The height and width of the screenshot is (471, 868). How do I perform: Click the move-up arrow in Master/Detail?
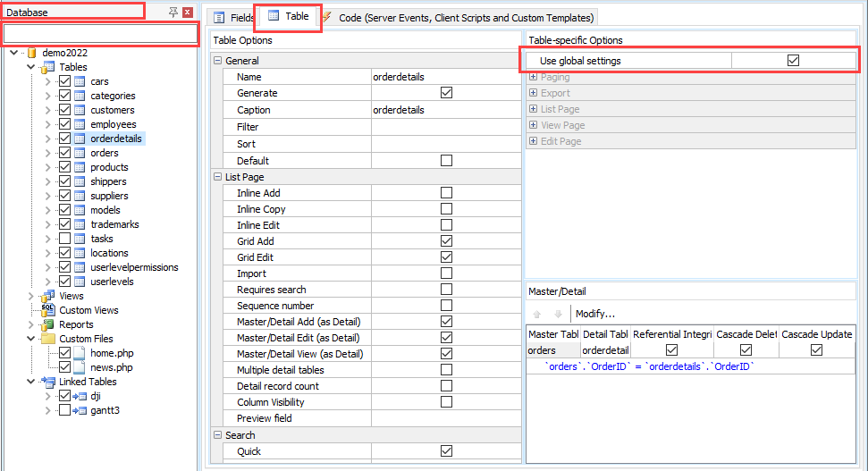(x=537, y=314)
